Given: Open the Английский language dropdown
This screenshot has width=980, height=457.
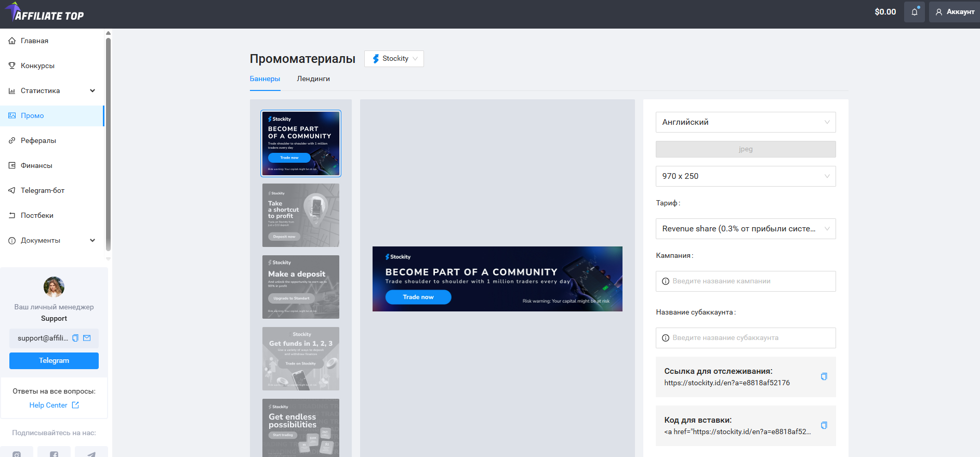Looking at the screenshot, I should click(746, 122).
